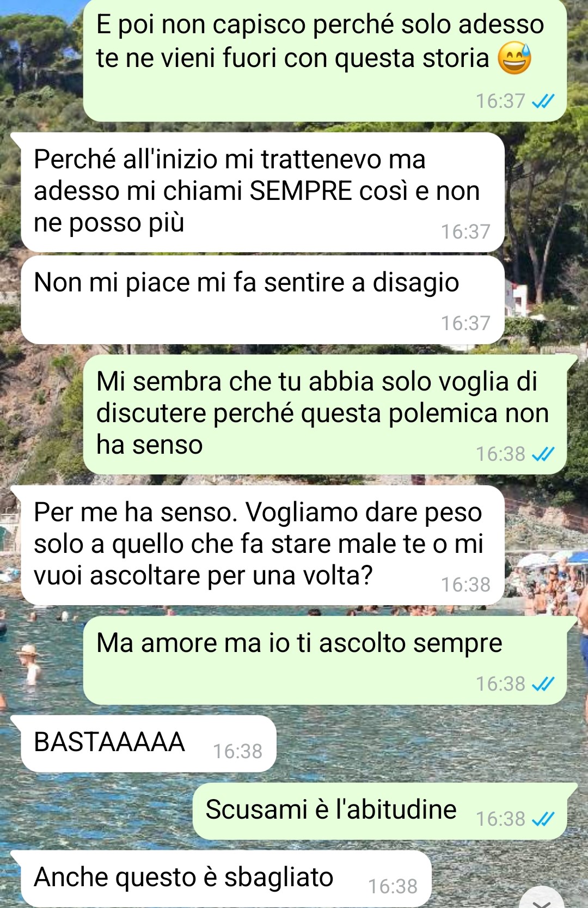Tap message 'Ma amore ma io ti ascolto sempre'

point(325,661)
